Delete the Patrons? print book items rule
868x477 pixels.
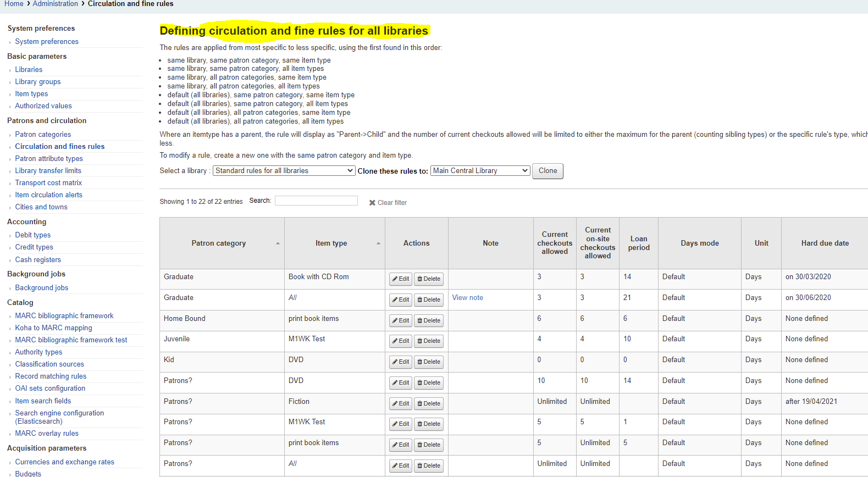point(429,445)
